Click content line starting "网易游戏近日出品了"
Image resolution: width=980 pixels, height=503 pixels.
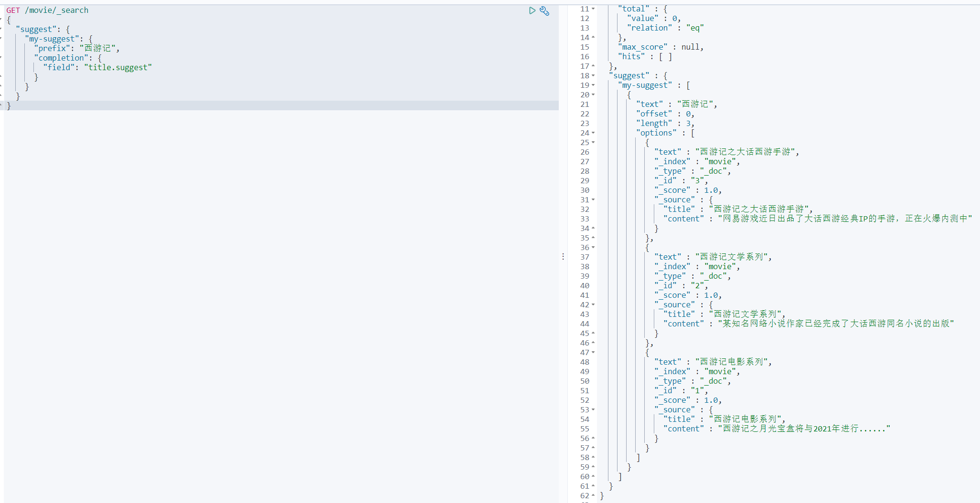(x=818, y=219)
